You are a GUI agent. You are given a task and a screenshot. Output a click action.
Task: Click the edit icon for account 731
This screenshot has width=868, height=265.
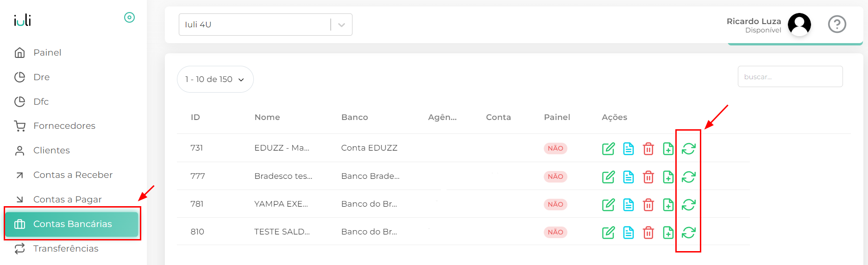[608, 149]
